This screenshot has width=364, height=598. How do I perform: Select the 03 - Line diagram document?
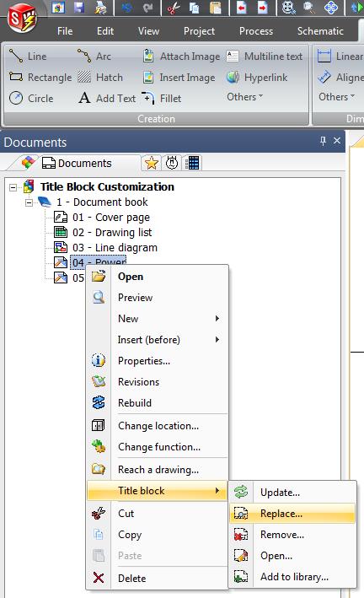click(115, 247)
